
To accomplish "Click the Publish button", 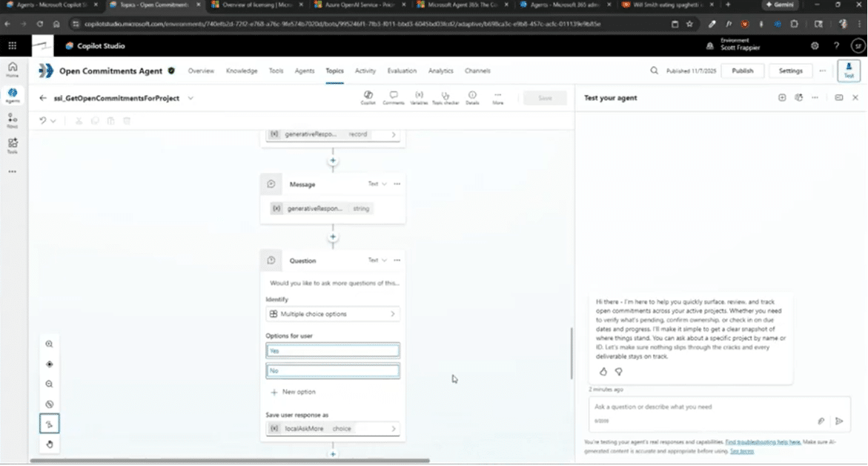I will click(x=742, y=71).
